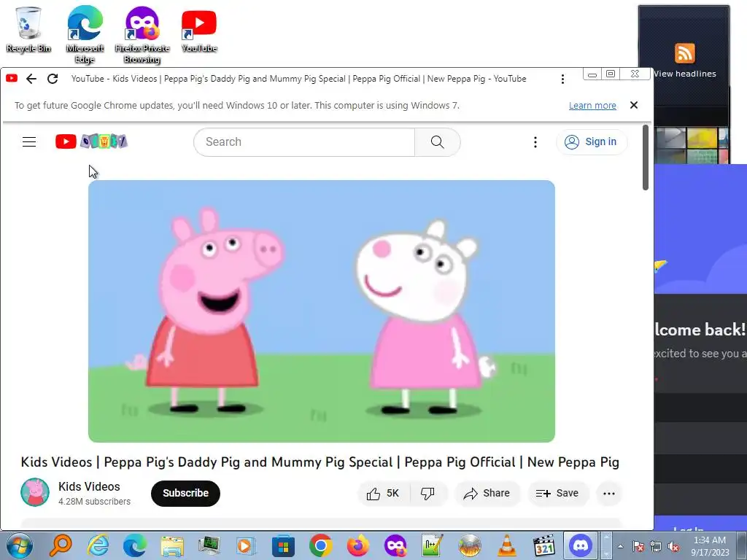Open the Microsoft Store taskbar icon
Screen dimensions: 747x560
pos(284,545)
